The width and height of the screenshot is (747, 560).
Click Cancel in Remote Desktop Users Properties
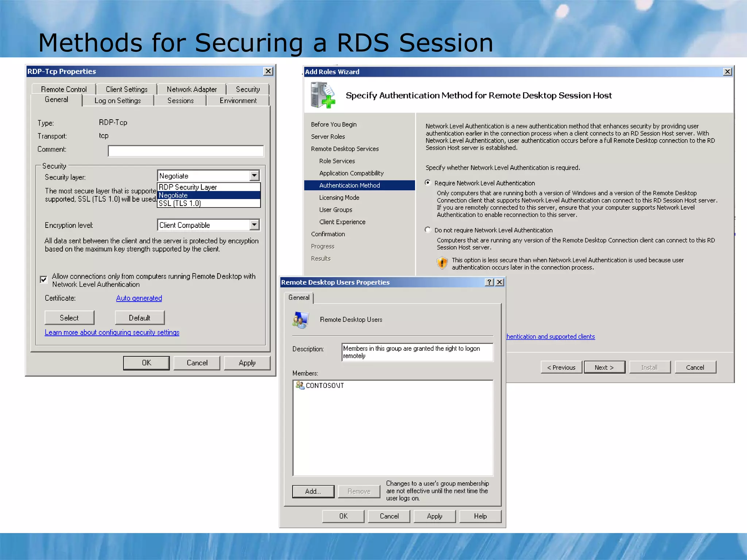pyautogui.click(x=389, y=516)
